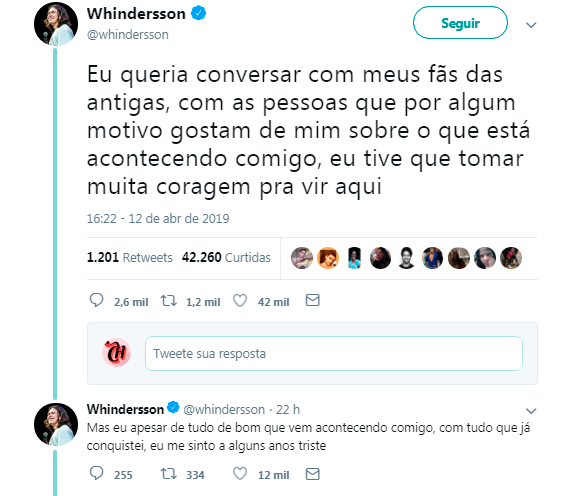Viewport: 568px width, 496px height.
Task: View the 42.260 Curtidas list
Action: [226, 258]
